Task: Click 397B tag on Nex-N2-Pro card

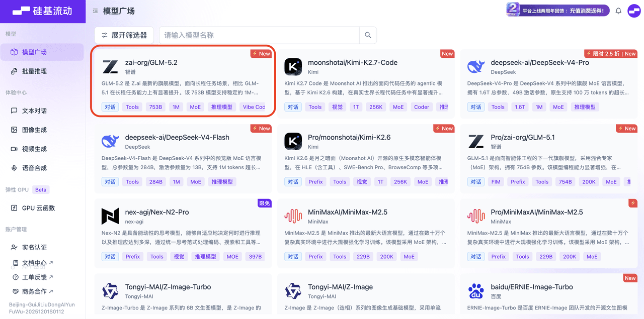Action: tap(256, 257)
